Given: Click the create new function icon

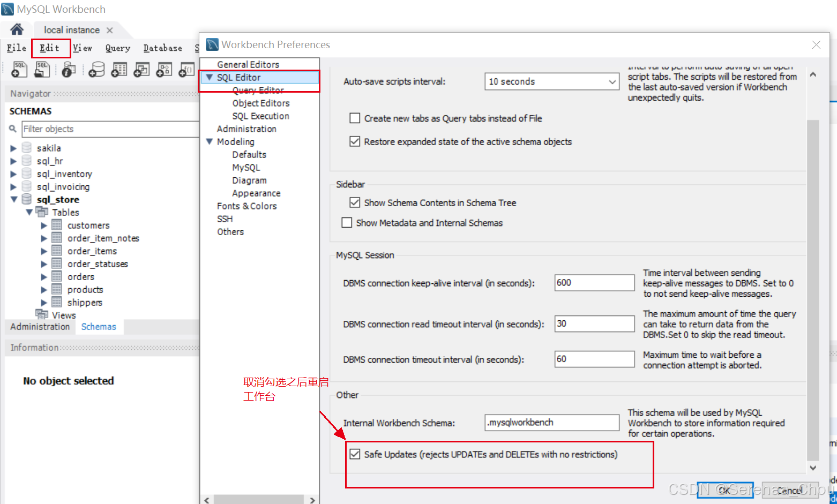Looking at the screenshot, I should (186, 69).
